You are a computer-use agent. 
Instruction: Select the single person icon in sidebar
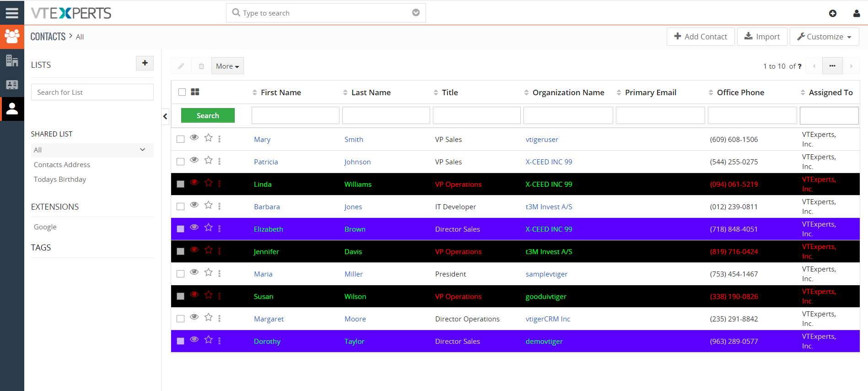pyautogui.click(x=12, y=109)
